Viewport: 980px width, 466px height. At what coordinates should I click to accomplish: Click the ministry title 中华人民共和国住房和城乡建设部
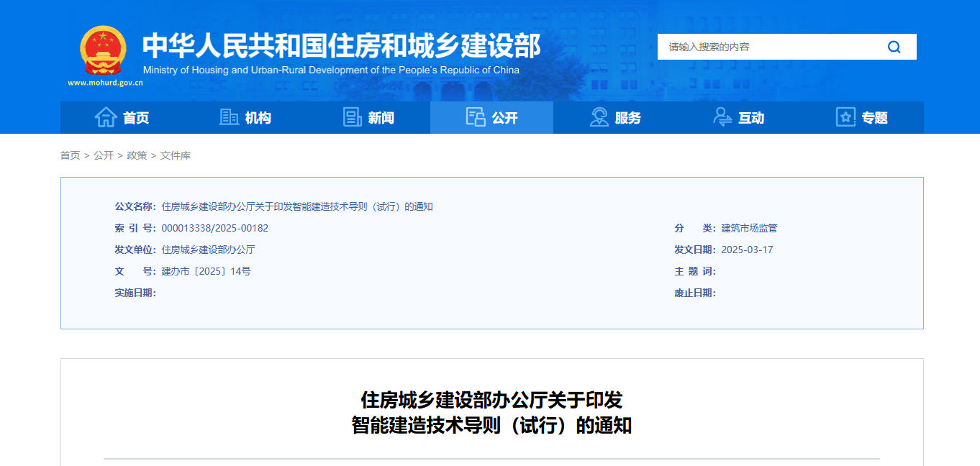[341, 46]
